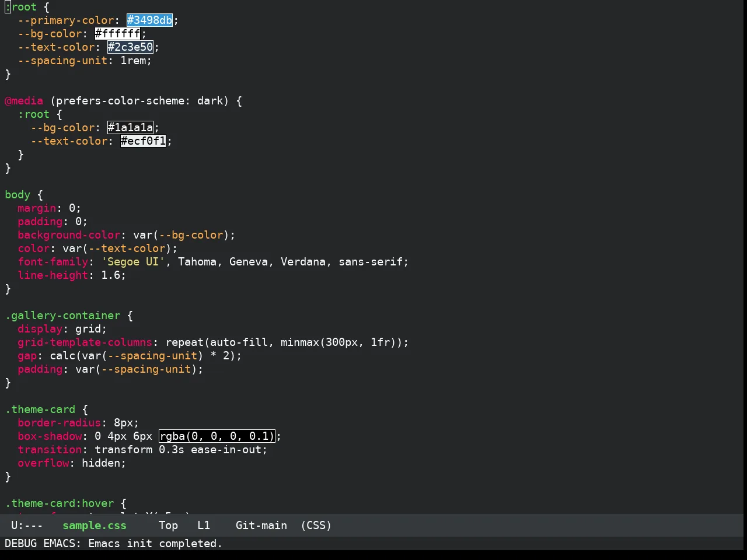This screenshot has height=560, width=747.
Task: Click the #2c3e50 text color value
Action: [131, 47]
